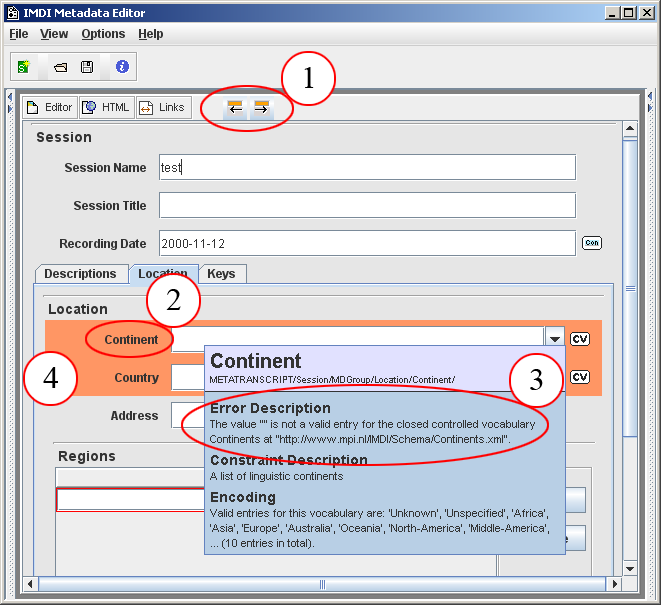Click the vertical scrollbar up arrow

pyautogui.click(x=630, y=128)
